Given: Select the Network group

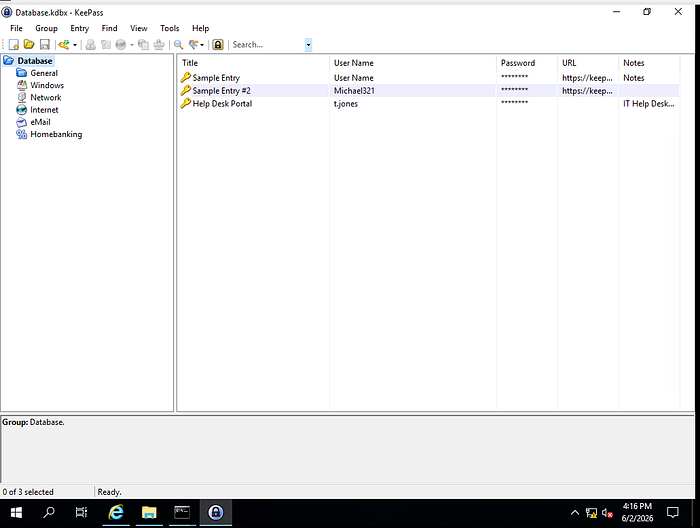Looking at the screenshot, I should click(46, 97).
